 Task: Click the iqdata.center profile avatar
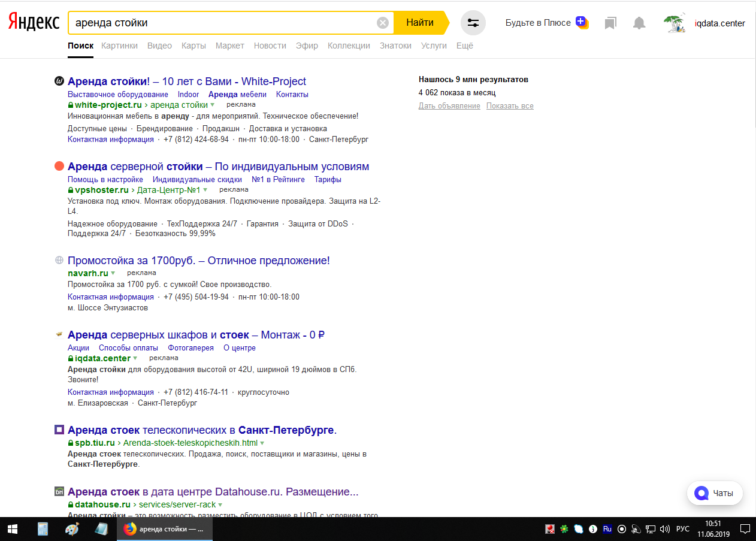675,23
